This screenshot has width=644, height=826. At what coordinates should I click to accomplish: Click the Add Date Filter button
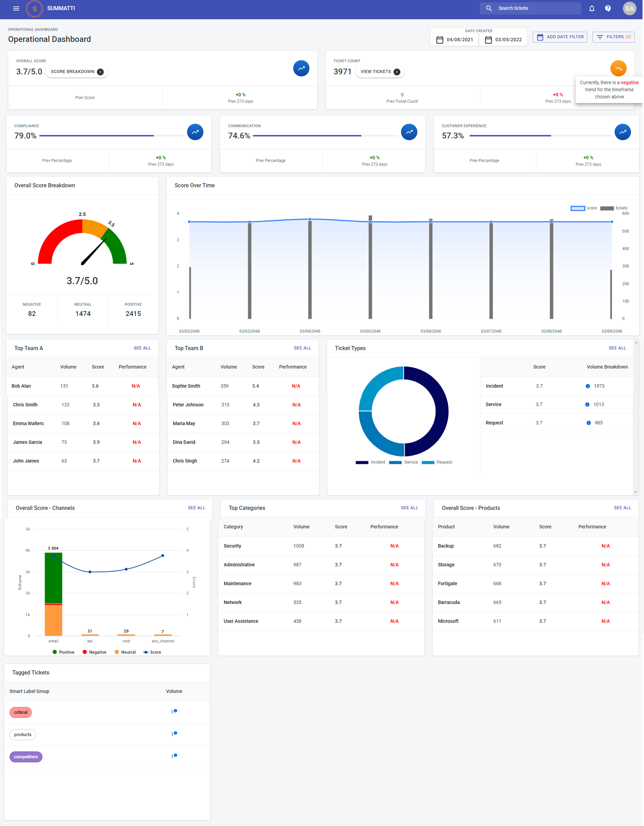560,37
